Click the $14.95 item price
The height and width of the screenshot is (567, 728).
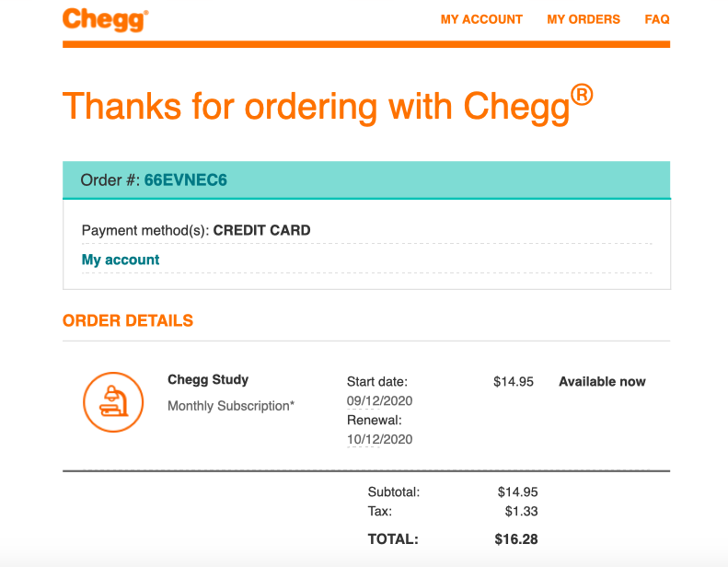click(514, 382)
